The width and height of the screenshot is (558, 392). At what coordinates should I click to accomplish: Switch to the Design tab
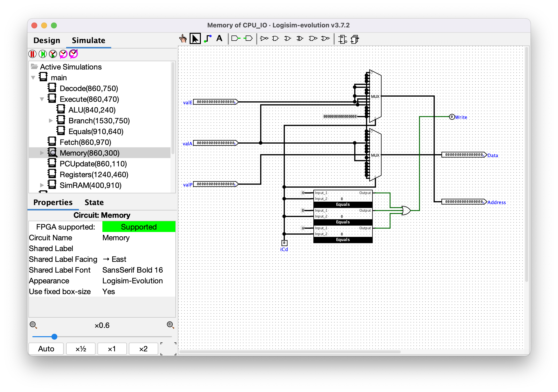coord(47,40)
